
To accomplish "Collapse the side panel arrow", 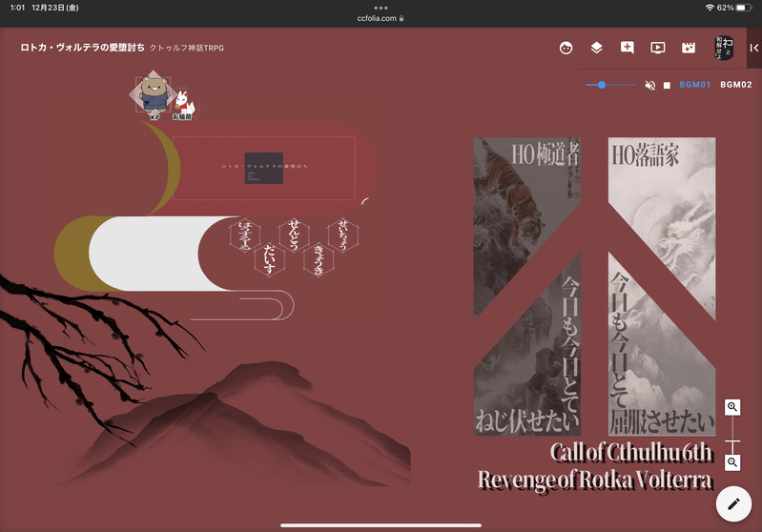I will (x=754, y=48).
